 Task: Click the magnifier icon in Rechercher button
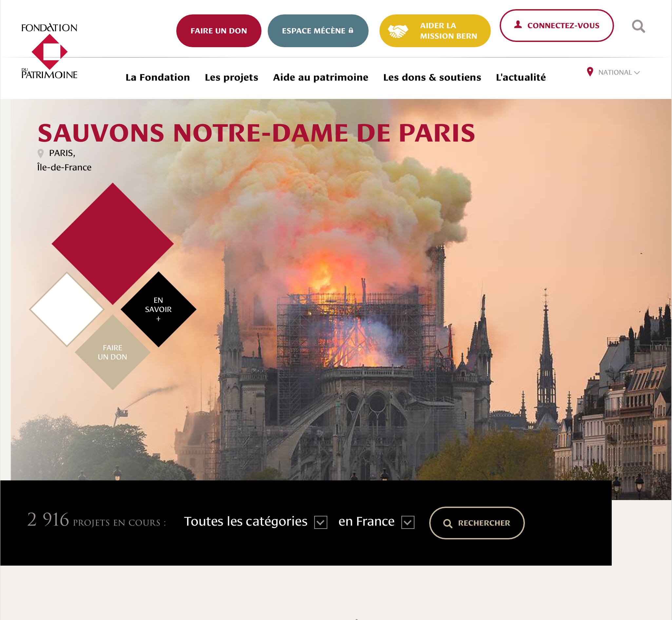coord(448,523)
